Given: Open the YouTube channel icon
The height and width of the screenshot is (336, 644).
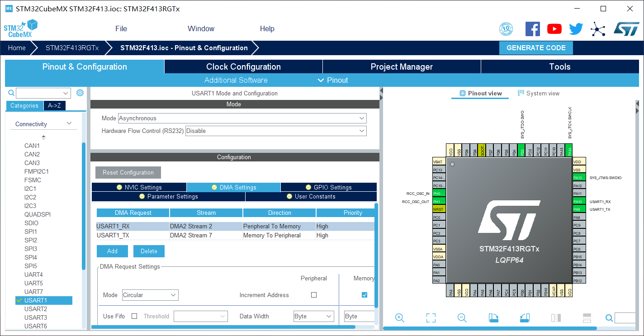Looking at the screenshot, I should [x=554, y=29].
